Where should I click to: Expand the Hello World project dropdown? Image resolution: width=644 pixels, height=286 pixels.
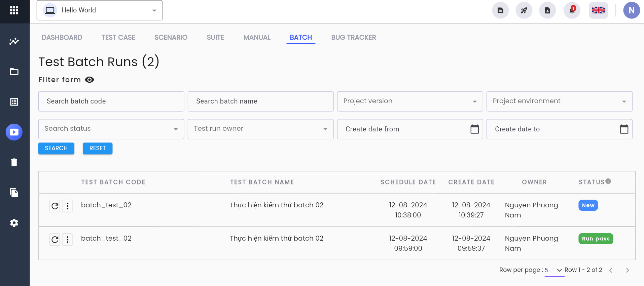pyautogui.click(x=100, y=10)
